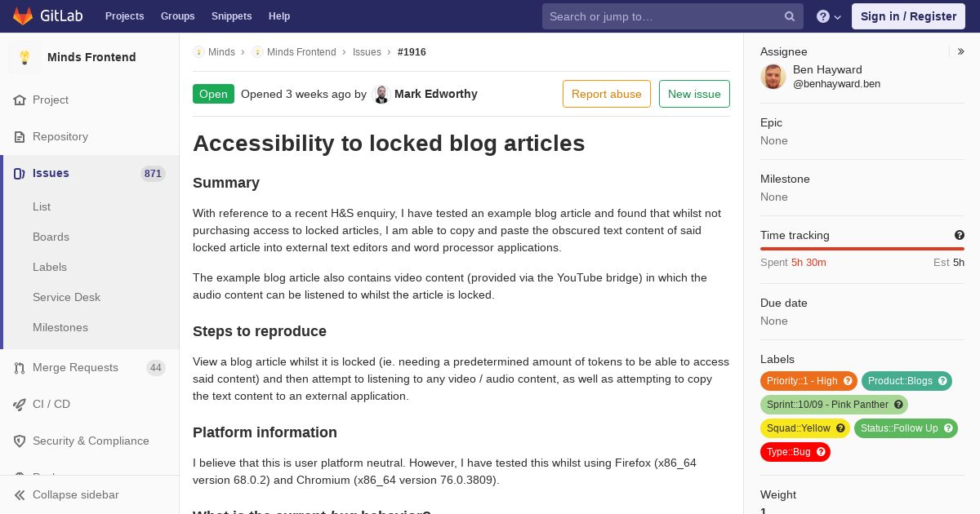Click the Repository sidebar text
Screen dimensions: 980x514
click(60, 136)
